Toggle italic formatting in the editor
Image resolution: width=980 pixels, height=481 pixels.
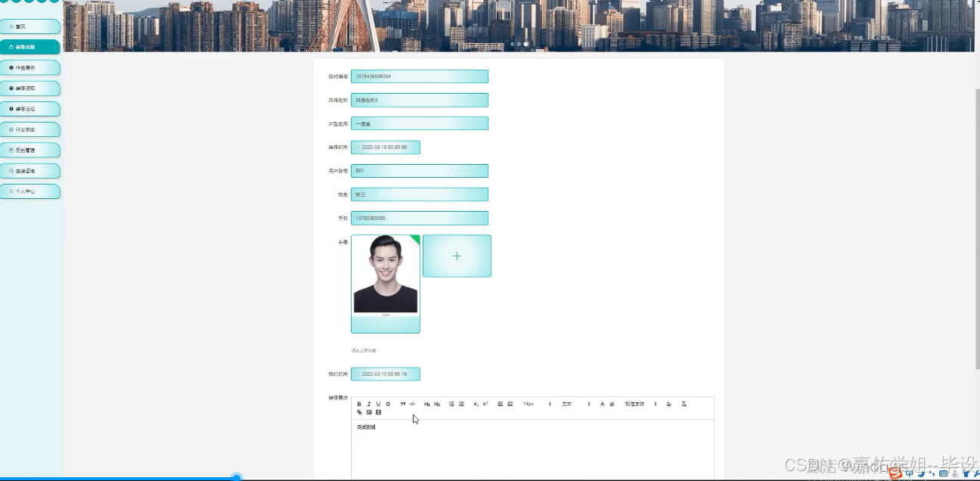point(369,404)
